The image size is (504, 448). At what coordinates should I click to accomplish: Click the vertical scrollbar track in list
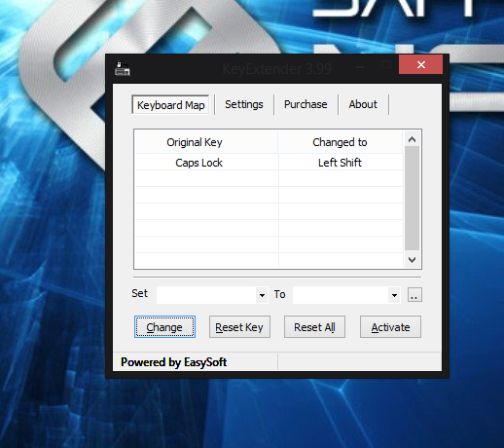[412, 199]
